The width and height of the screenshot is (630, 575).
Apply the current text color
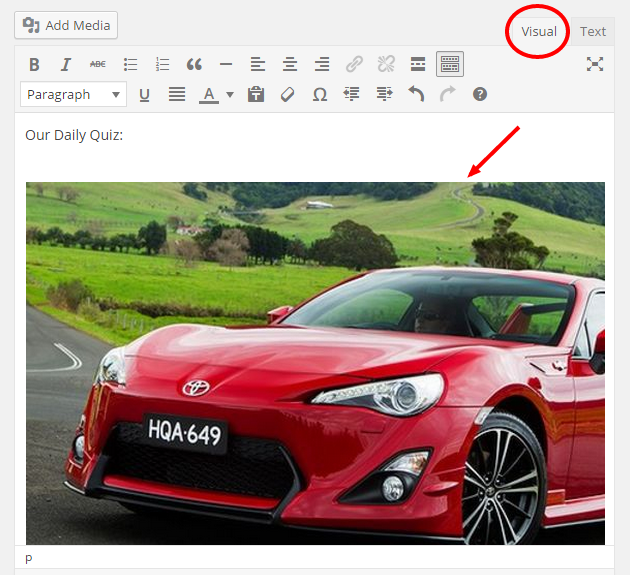[209, 95]
